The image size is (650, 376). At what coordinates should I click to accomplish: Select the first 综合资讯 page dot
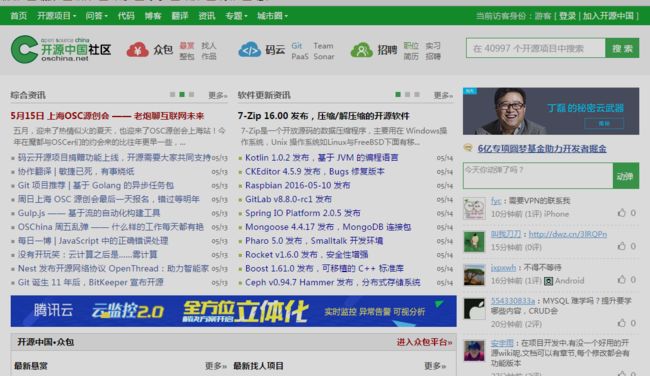point(172,95)
